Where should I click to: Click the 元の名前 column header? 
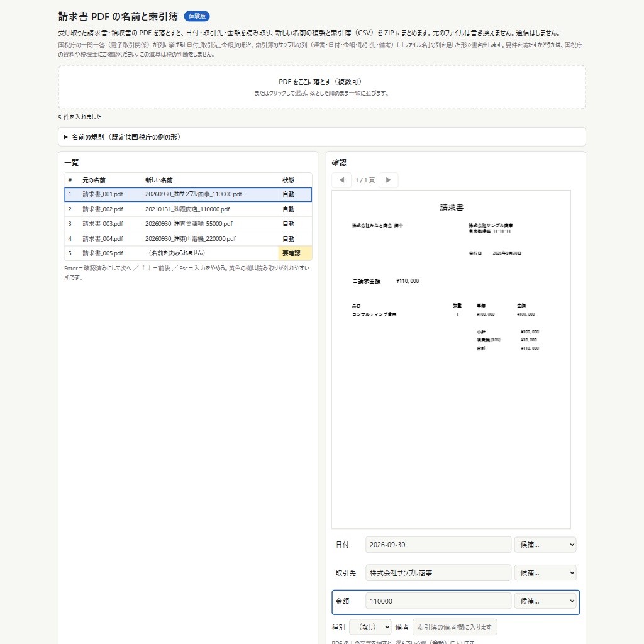point(94,180)
